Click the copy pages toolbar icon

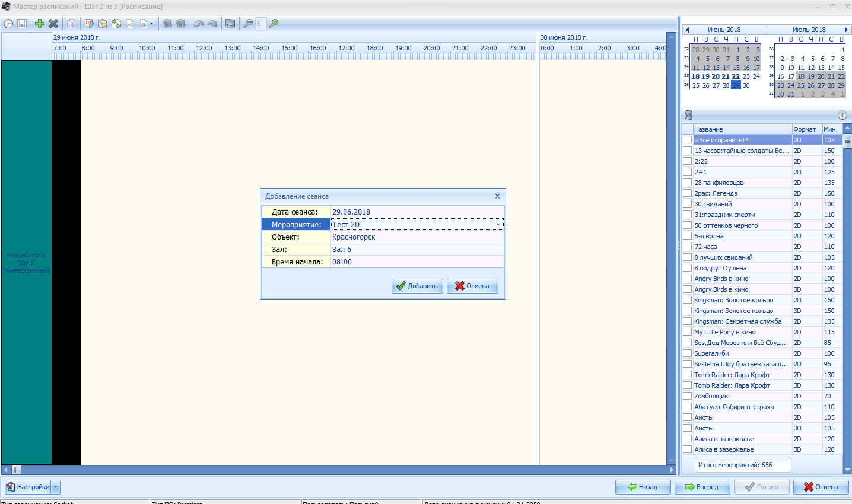71,24
